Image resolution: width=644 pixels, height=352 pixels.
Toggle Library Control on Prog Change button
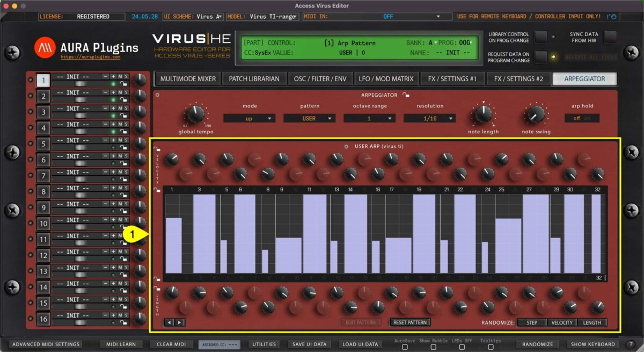tap(541, 37)
